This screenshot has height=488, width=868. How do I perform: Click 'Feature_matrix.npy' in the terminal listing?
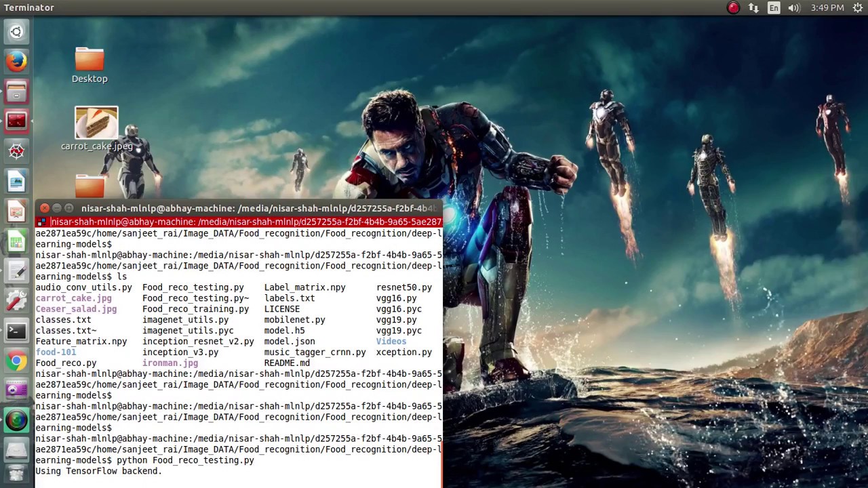81,342
